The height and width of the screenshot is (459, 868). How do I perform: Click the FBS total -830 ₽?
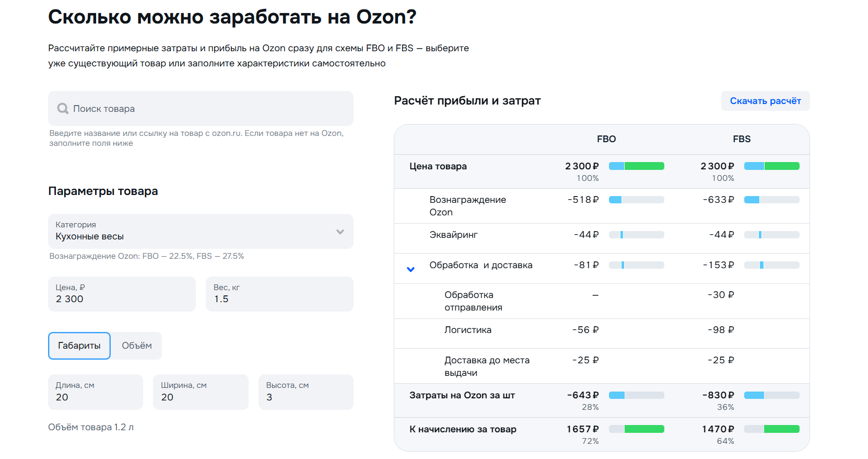[x=719, y=395]
